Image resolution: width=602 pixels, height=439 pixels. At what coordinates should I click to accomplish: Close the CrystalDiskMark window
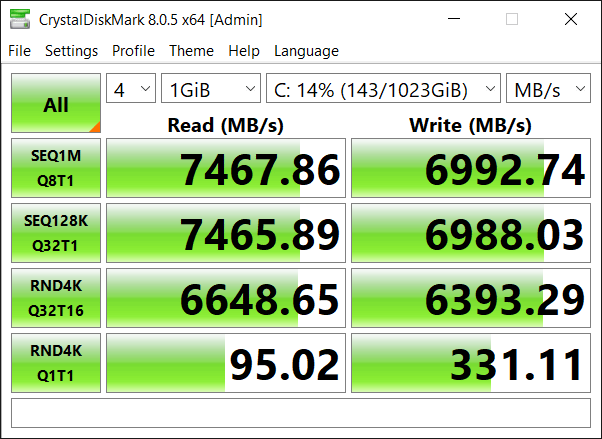pyautogui.click(x=571, y=19)
